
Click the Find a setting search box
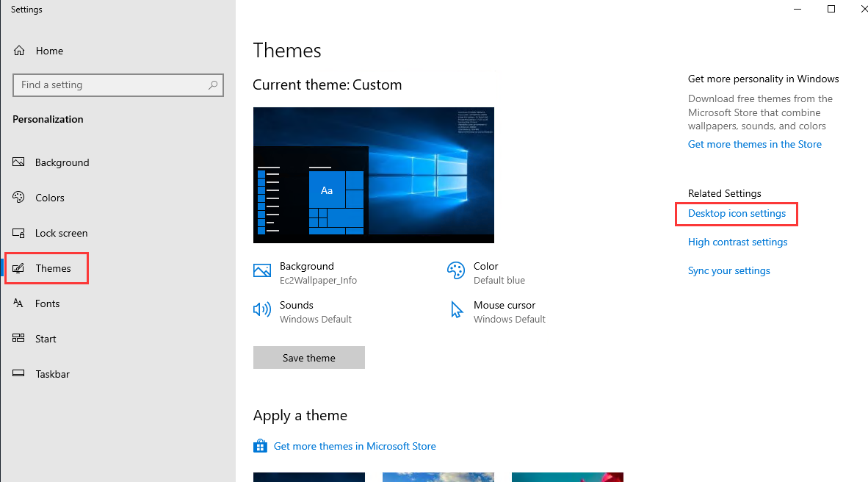118,84
